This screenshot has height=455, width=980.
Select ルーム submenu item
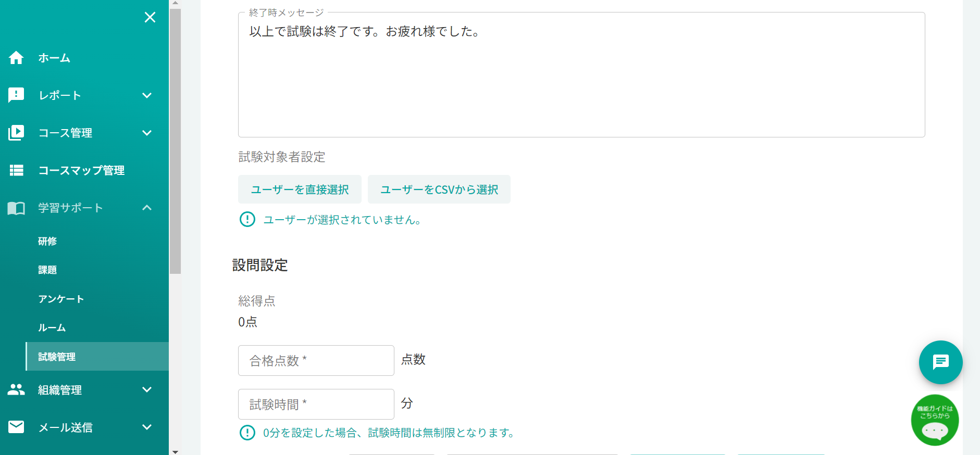click(52, 327)
